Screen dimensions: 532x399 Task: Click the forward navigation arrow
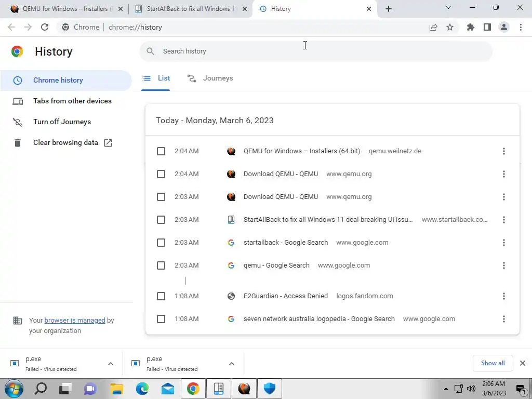[28, 27]
